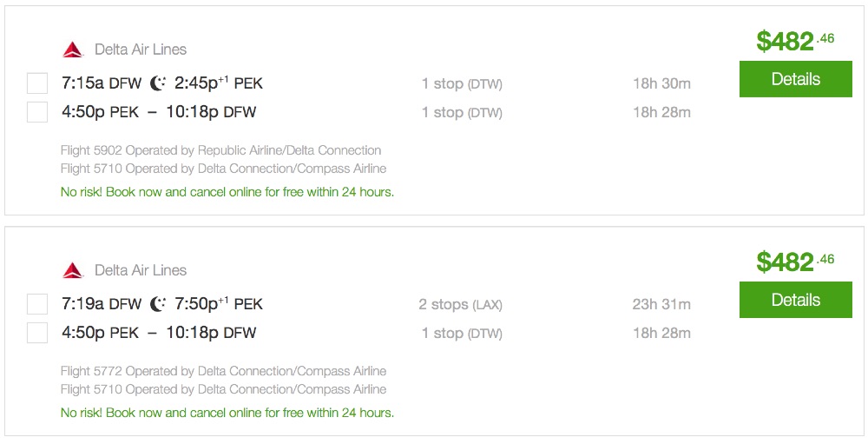This screenshot has height=444, width=868.
Task: Select the 23h 31m duration text
Action: 661,304
